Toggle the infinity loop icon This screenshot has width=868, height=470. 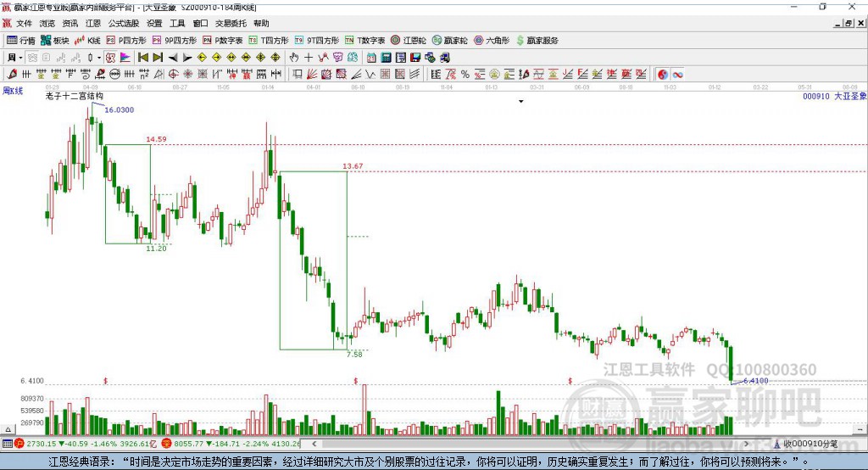click(x=677, y=75)
